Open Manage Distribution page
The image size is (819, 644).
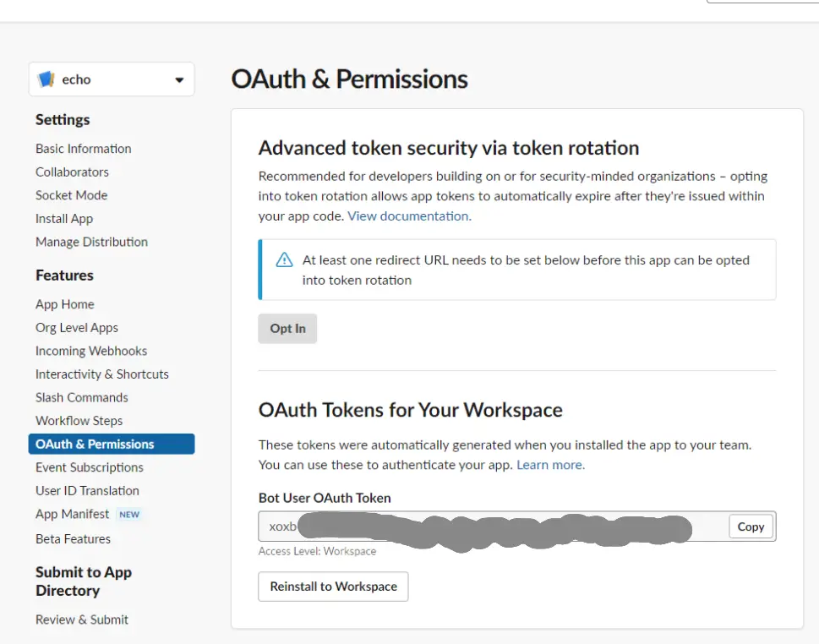pos(92,242)
